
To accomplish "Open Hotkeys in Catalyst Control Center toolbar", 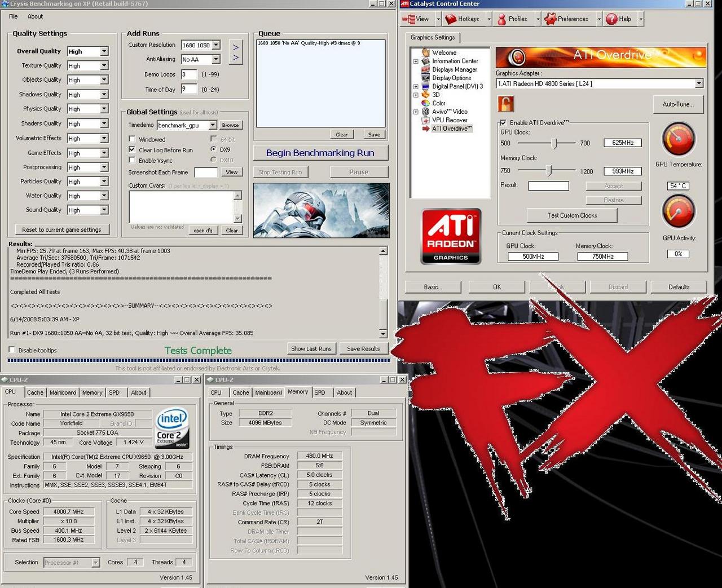I will coord(463,19).
